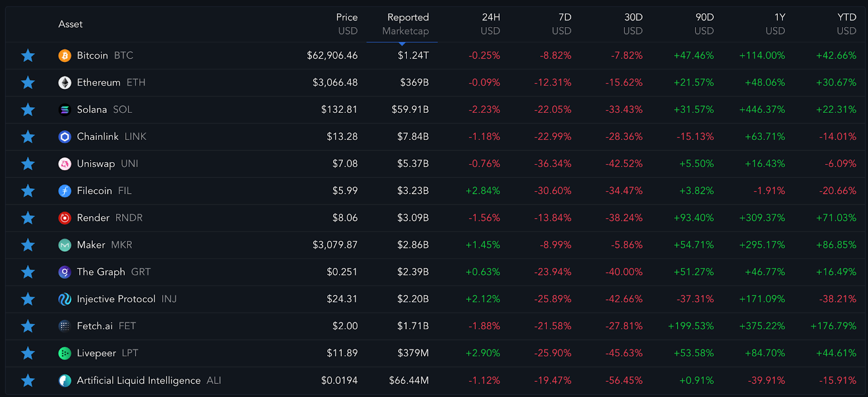Toggle the Maker favorite star
The height and width of the screenshot is (397, 868).
pos(28,245)
